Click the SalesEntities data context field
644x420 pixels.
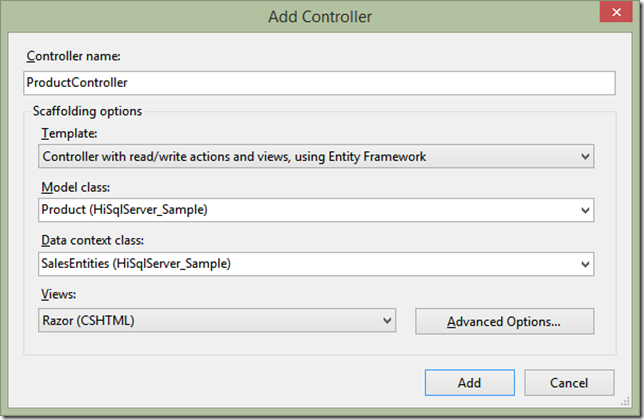[x=316, y=264]
